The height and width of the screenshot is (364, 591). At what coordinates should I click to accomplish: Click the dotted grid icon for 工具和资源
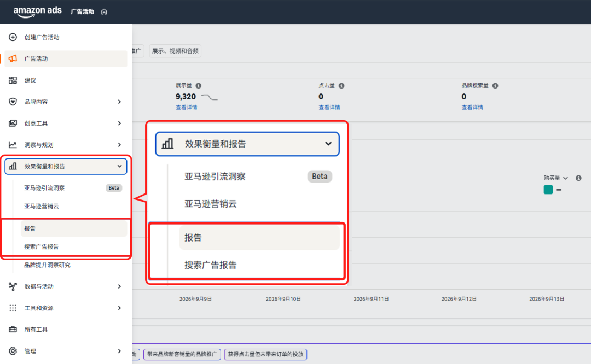pyautogui.click(x=13, y=308)
